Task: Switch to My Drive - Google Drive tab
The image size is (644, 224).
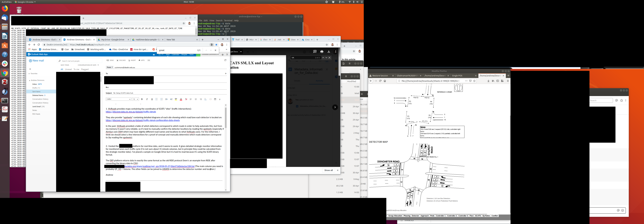Action: tap(113, 39)
